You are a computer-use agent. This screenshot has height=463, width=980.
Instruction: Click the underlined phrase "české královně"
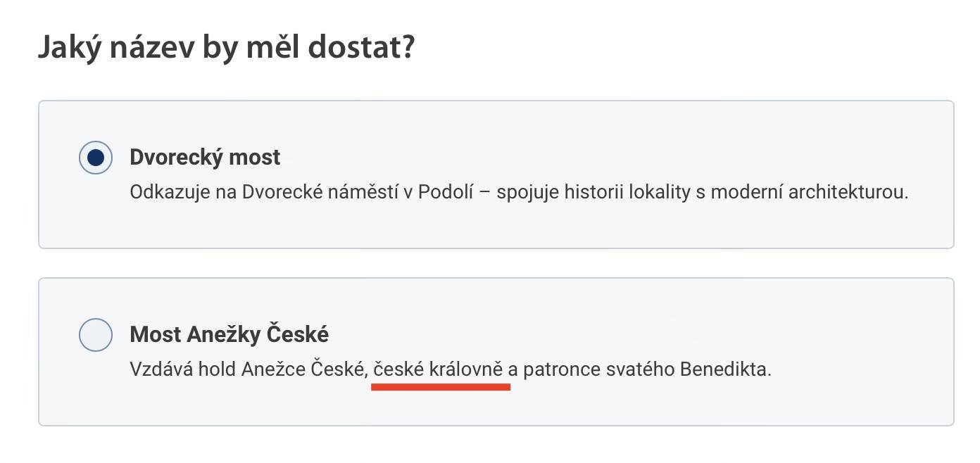click(438, 369)
